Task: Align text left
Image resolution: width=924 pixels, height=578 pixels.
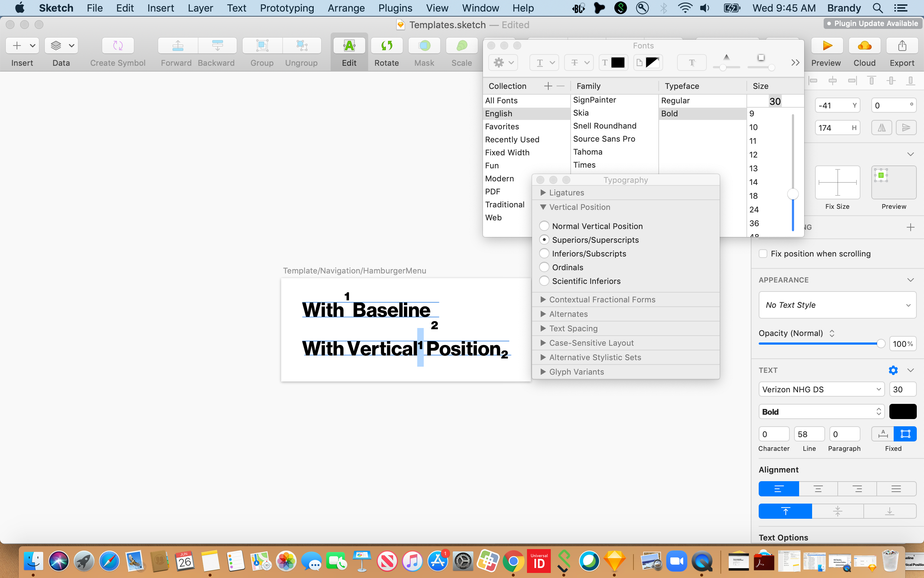Action: coord(779,488)
